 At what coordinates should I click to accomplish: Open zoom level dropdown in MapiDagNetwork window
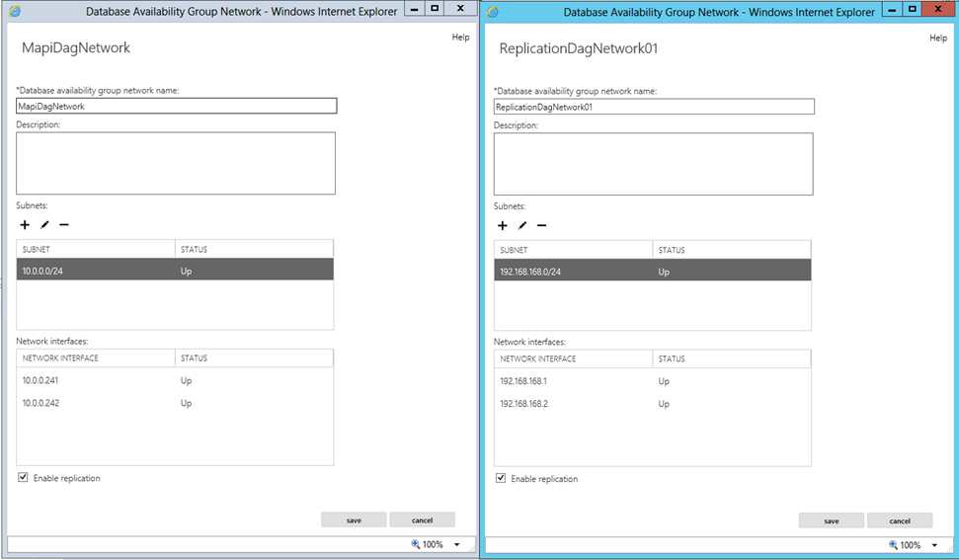[457, 544]
